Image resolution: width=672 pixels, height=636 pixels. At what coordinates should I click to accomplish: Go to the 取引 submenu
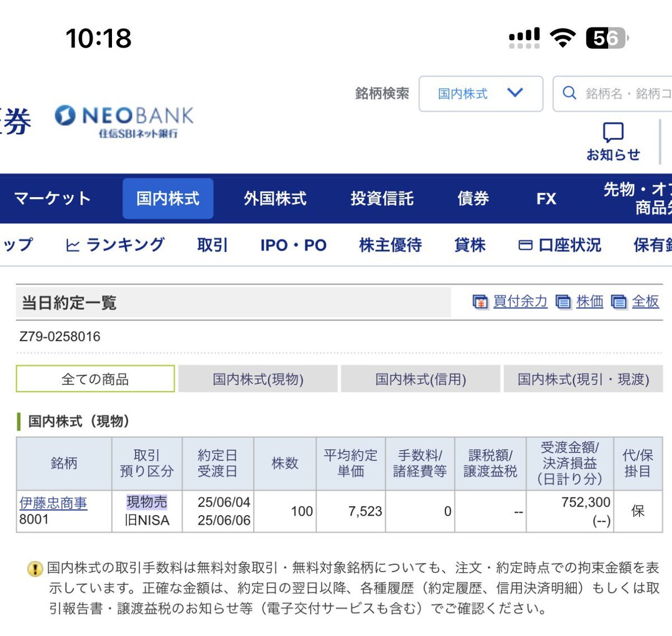[x=212, y=245]
